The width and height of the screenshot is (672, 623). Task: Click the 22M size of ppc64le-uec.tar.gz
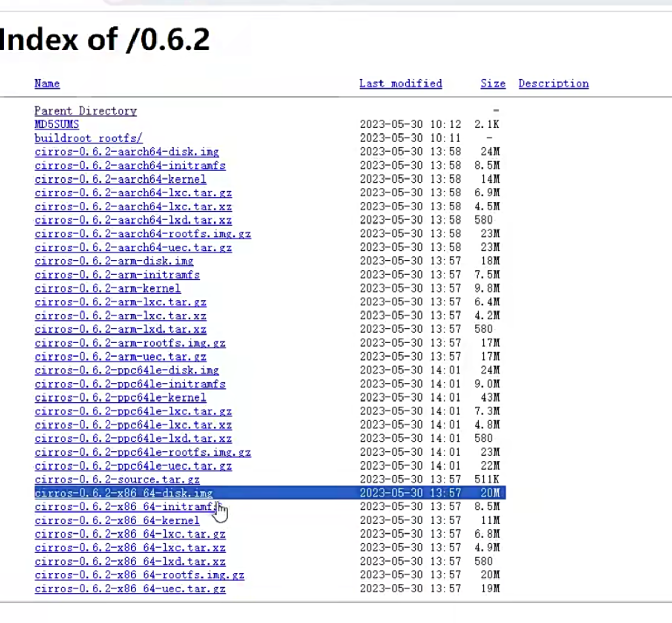490,465
